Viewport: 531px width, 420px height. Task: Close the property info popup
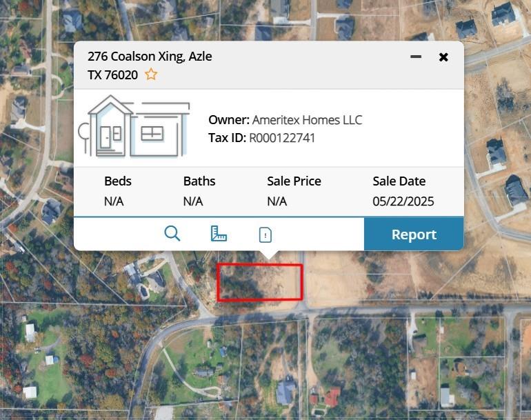(443, 57)
